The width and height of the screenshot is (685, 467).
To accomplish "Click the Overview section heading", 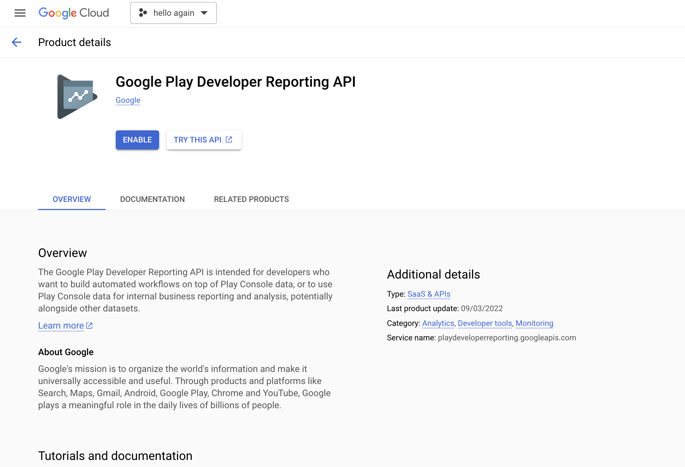I will (x=62, y=253).
